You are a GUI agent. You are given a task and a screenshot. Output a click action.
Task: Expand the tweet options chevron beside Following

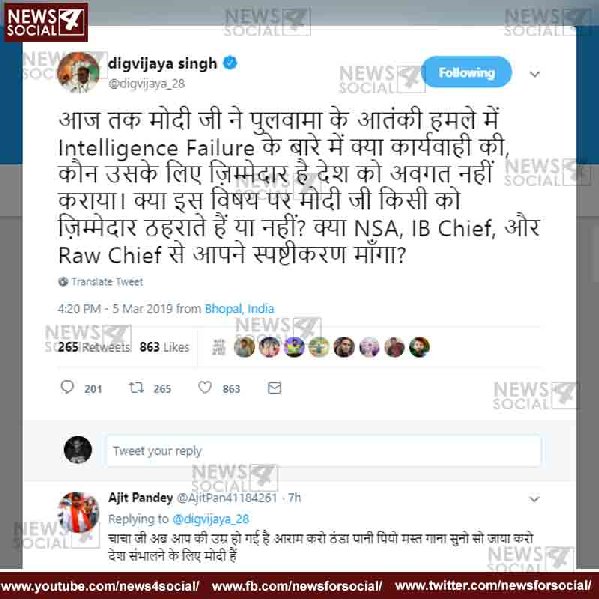click(x=535, y=74)
